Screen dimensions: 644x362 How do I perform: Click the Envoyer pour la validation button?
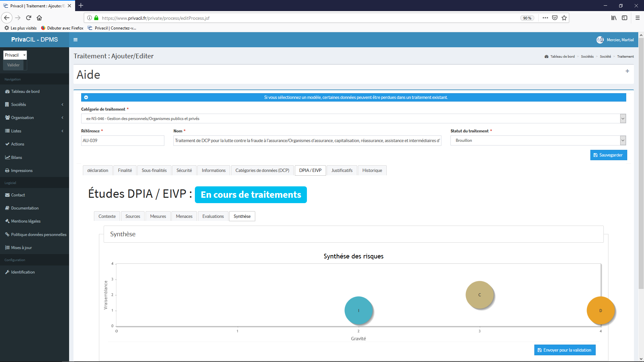[565, 350]
